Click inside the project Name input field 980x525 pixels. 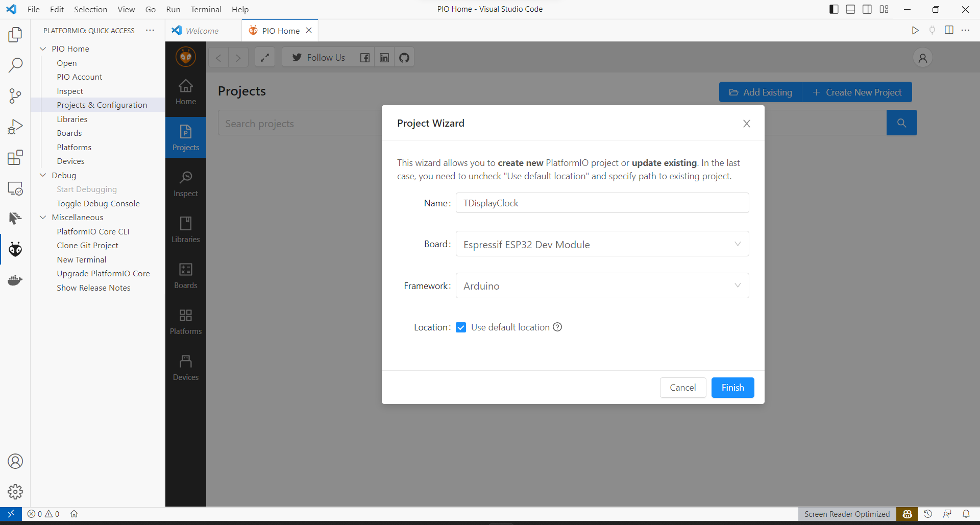(x=602, y=203)
